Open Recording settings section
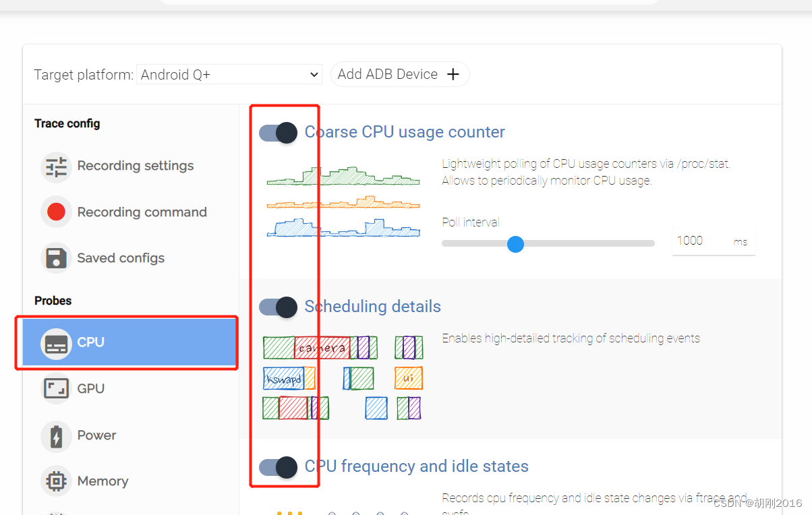This screenshot has width=812, height=515. pos(132,166)
